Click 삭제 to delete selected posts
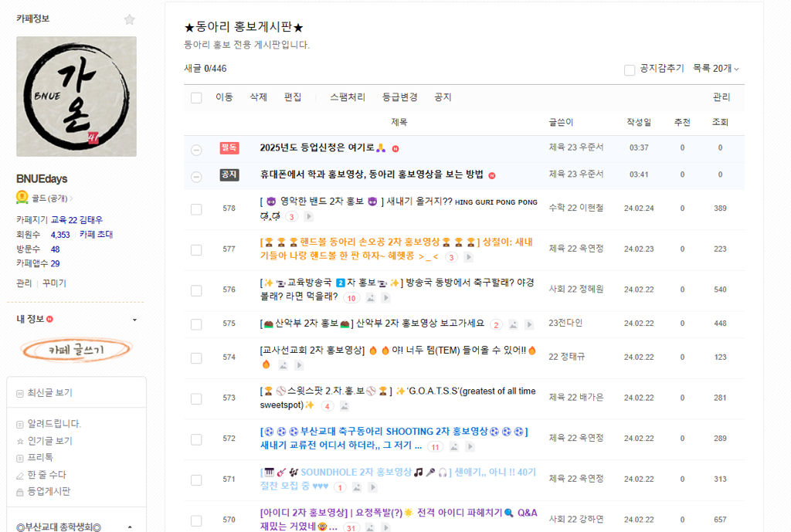Image resolution: width=791 pixels, height=532 pixels. click(x=258, y=97)
